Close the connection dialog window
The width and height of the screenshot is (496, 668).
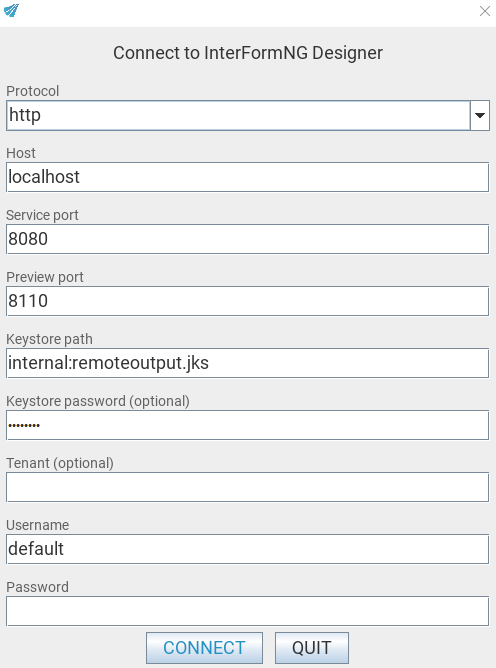pos(484,11)
